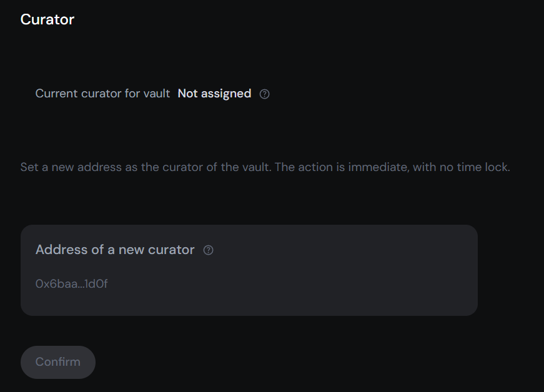Select the 0x6baa...1d0f placeholder text
Viewport: 544px width, 392px height.
[71, 283]
